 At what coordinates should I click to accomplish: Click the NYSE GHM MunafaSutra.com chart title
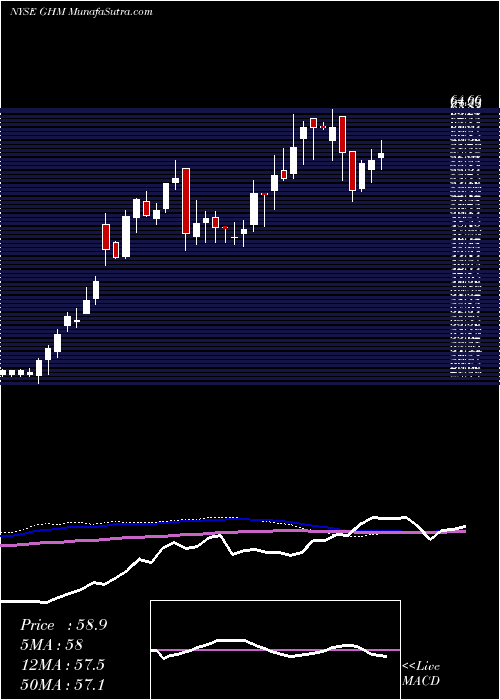[x=81, y=12]
